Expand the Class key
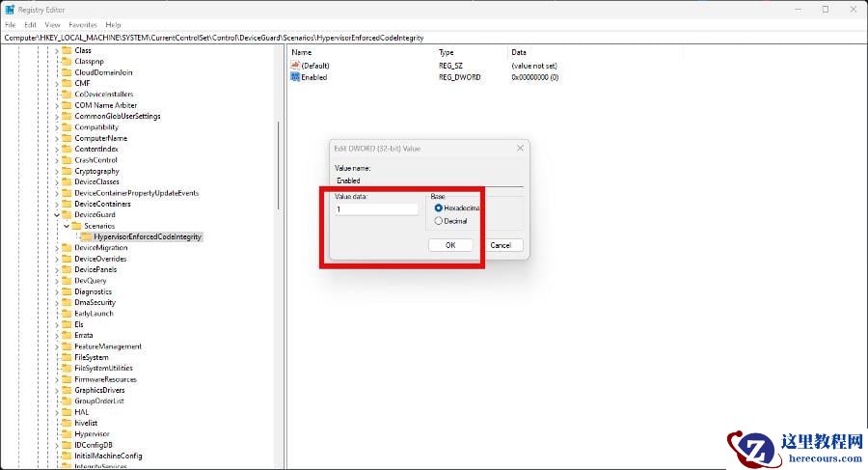Image resolution: width=868 pixels, height=470 pixels. coord(57,50)
